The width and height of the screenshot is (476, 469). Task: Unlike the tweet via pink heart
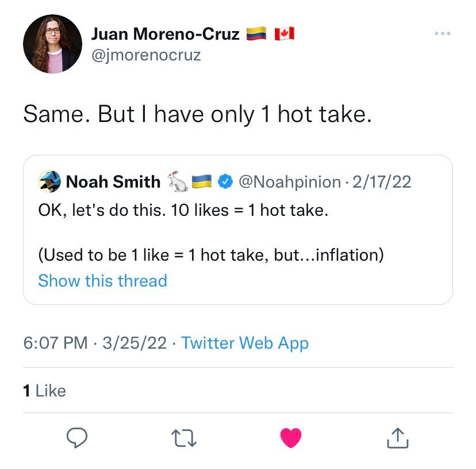[291, 438]
